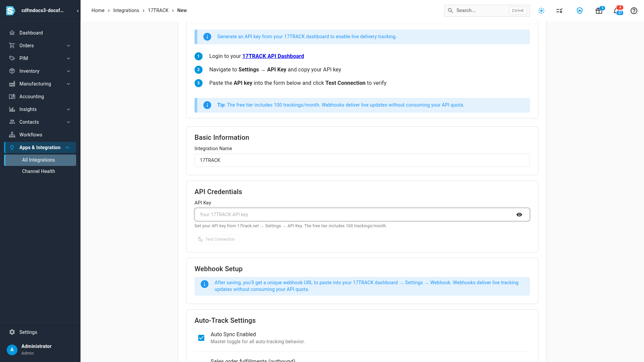
Task: Focus the Search box in header
Action: (487, 11)
